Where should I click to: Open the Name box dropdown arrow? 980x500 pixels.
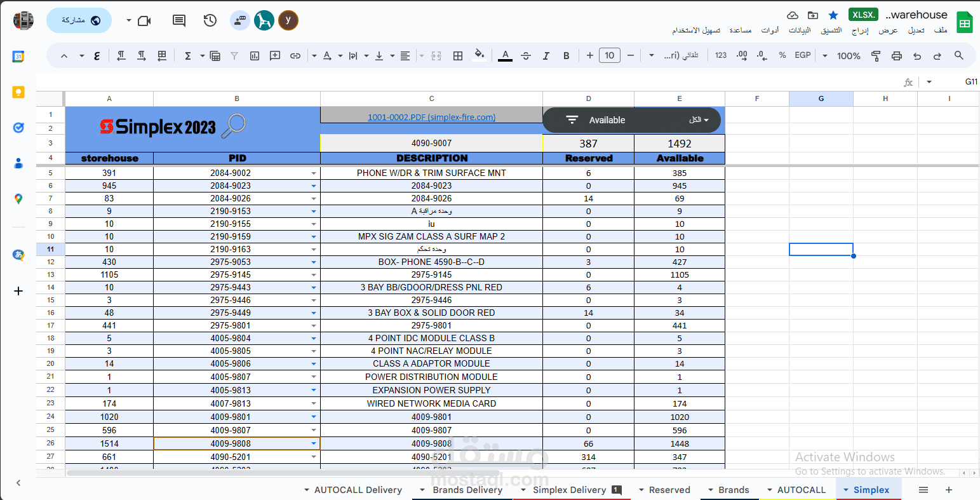click(x=929, y=82)
